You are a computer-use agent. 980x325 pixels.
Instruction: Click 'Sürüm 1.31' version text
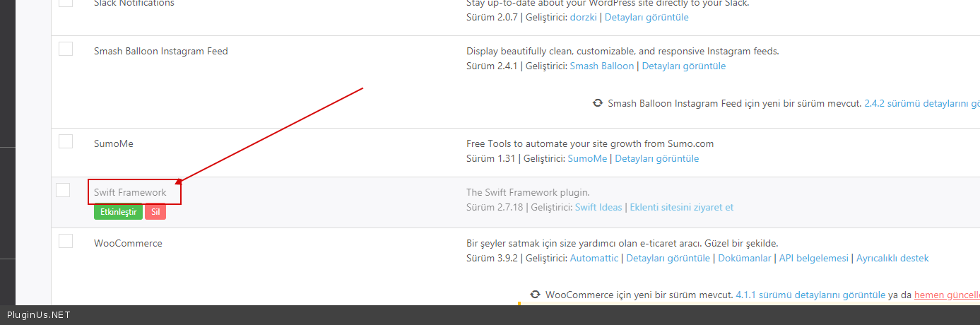coord(490,159)
